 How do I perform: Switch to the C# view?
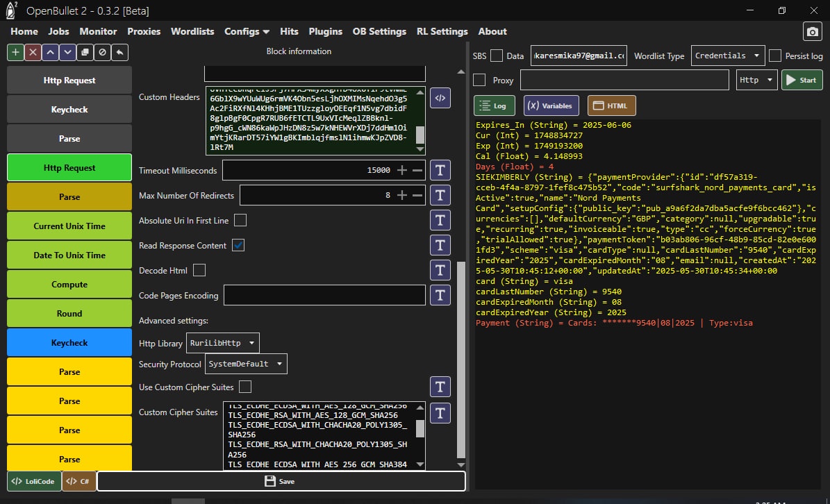[x=79, y=481]
